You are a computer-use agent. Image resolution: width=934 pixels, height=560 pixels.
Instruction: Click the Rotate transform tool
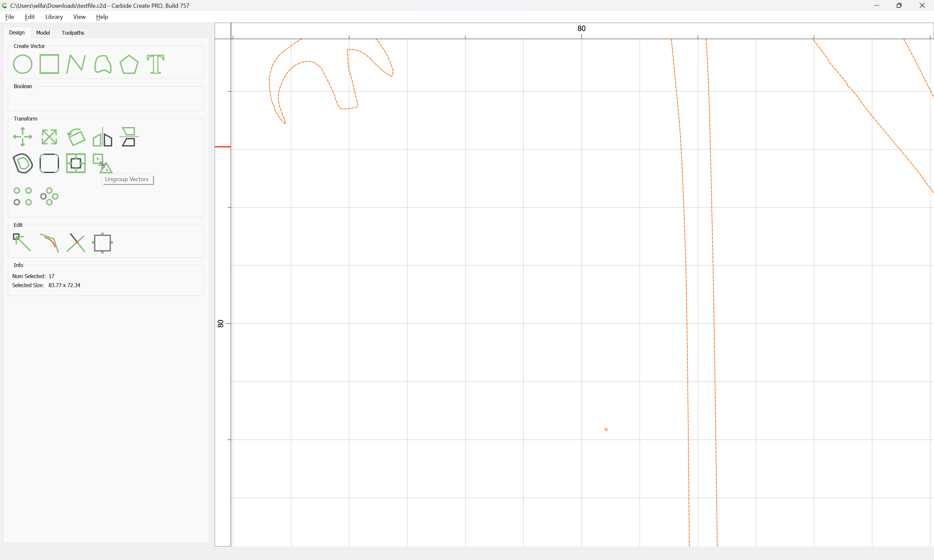[x=76, y=137]
